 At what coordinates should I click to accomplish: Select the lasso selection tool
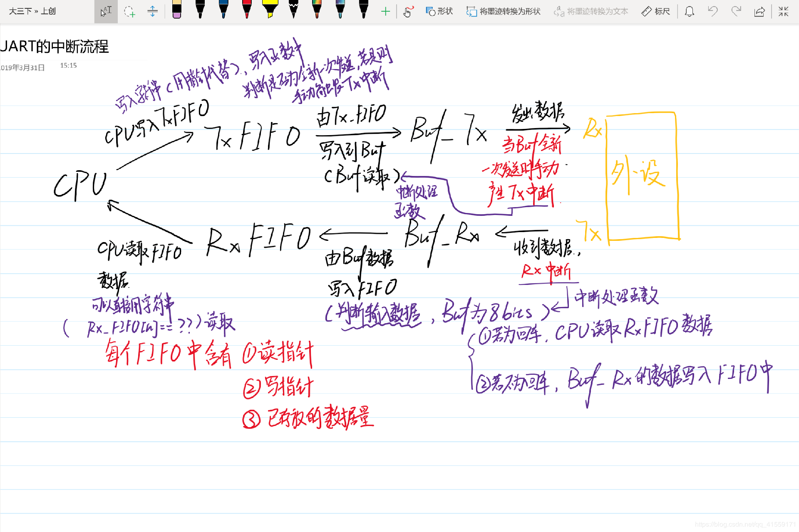[130, 11]
